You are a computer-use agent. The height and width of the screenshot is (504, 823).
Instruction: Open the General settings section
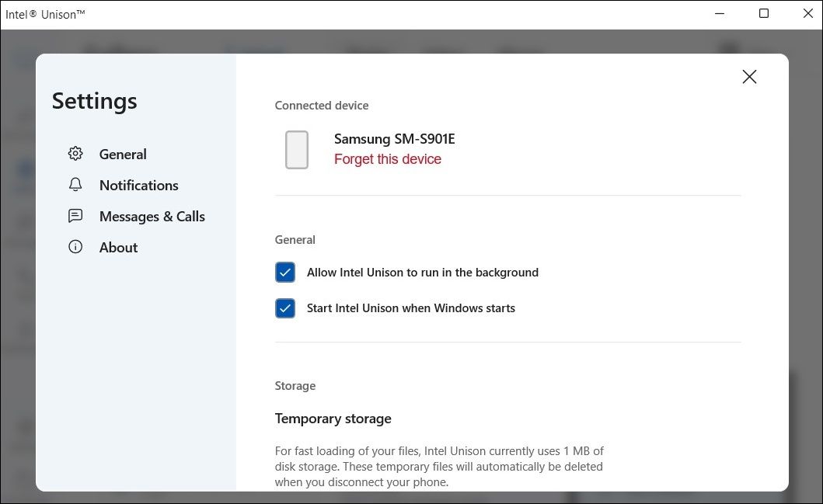123,155
